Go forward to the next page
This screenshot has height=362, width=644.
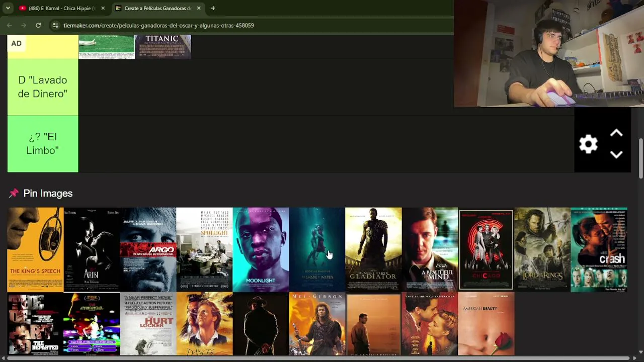click(24, 25)
